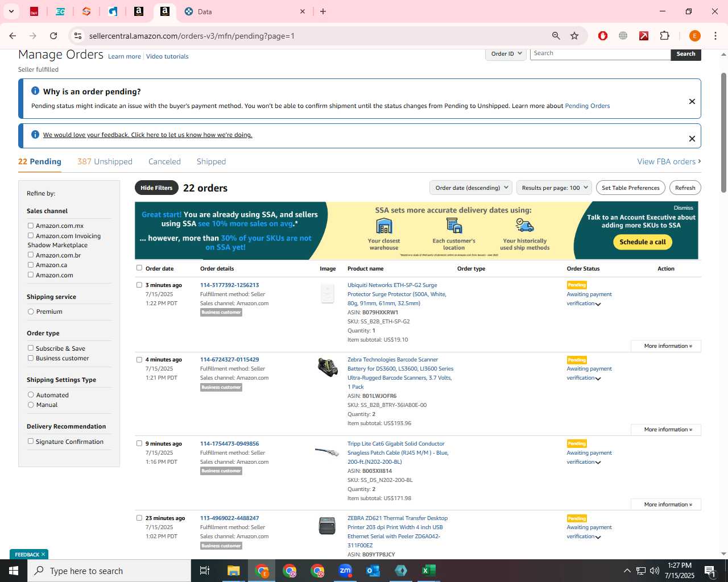Switch to the Canceled tab
The height and width of the screenshot is (582, 728).
point(164,161)
